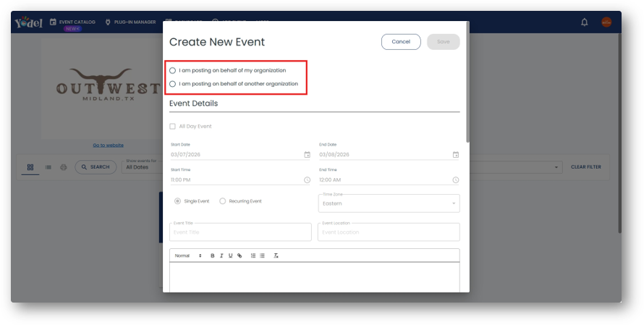Open the Normal text style dropdown
The width and height of the screenshot is (644, 325).
pos(188,256)
